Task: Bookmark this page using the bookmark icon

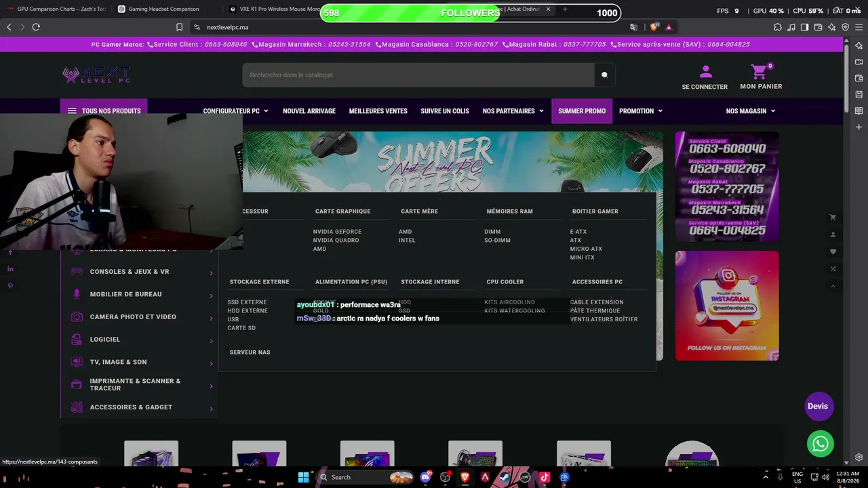Action: coord(179,27)
